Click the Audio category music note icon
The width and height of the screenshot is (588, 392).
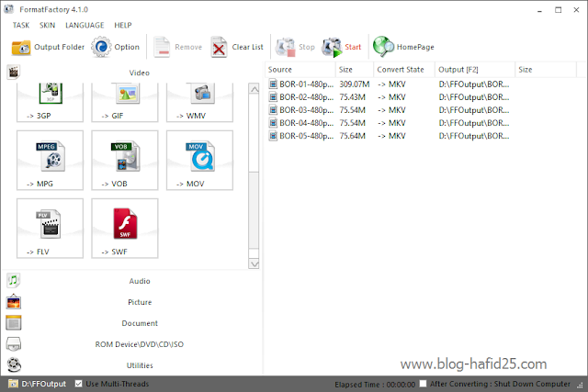pos(14,280)
